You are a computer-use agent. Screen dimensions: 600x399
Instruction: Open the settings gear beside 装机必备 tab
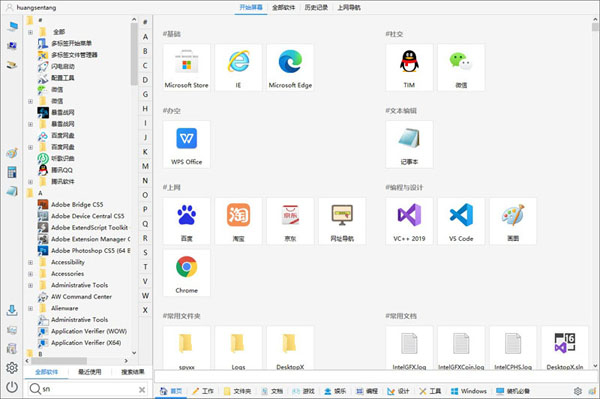(577, 391)
